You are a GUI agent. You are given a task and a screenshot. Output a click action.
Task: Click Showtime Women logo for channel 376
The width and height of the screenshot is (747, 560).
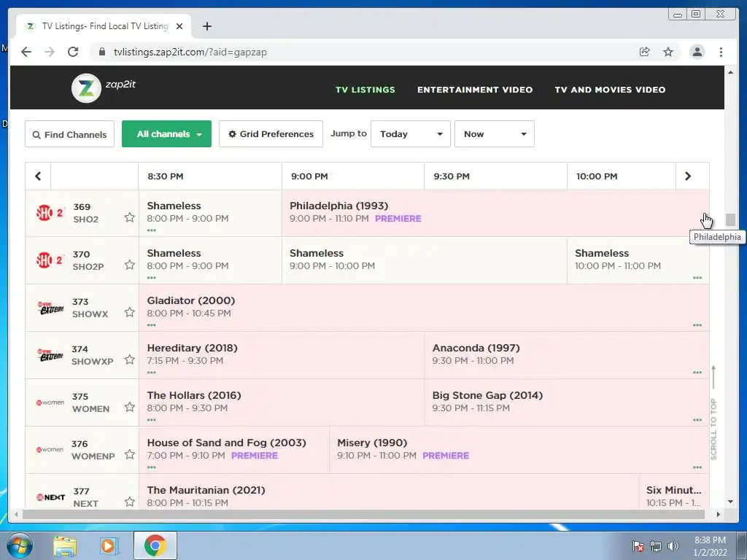tap(50, 449)
